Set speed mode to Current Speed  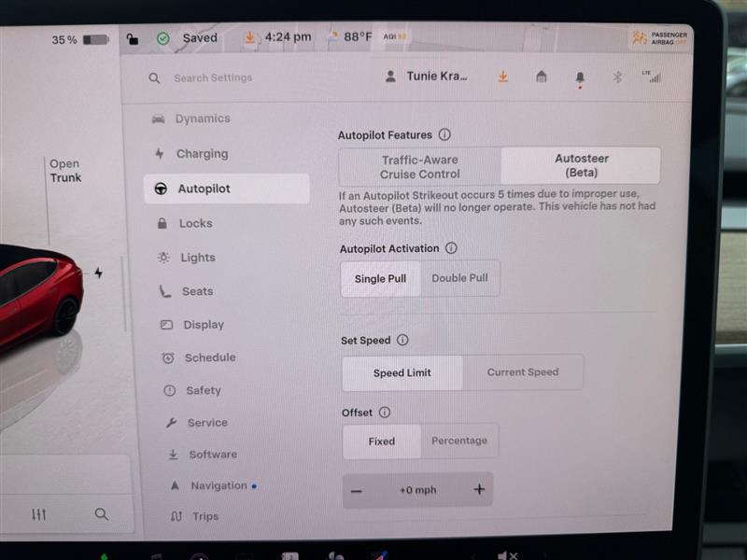[522, 372]
